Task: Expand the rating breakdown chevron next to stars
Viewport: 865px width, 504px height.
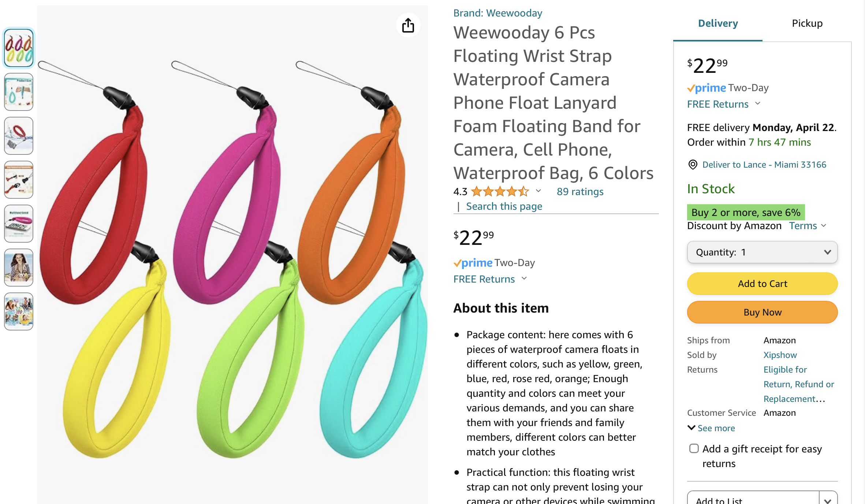Action: (538, 191)
